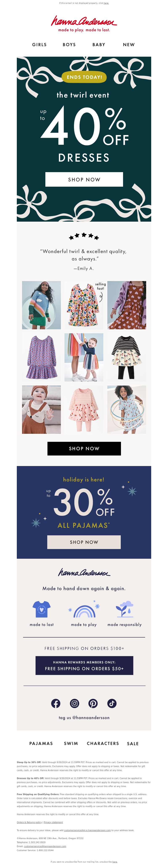Image resolution: width=168 pixels, height=868 pixels.
Task: Select the black striped dress thumbnail
Action: pyautogui.click(x=127, y=357)
